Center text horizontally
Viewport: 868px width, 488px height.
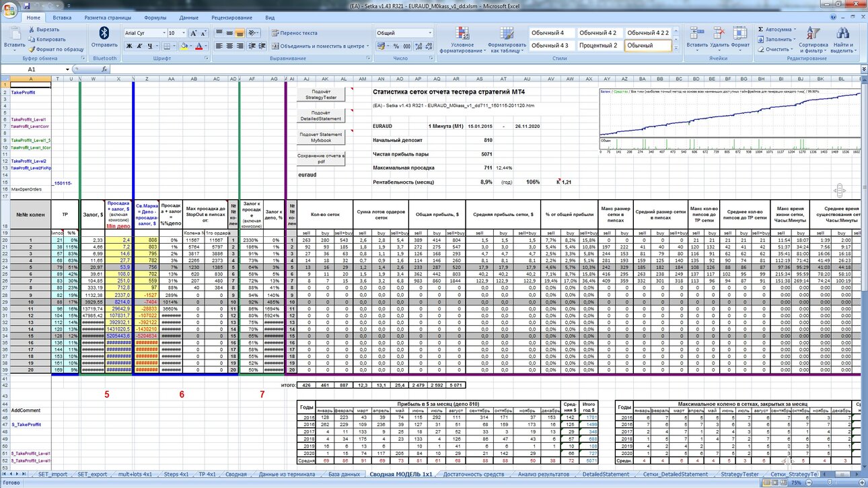[x=229, y=46]
